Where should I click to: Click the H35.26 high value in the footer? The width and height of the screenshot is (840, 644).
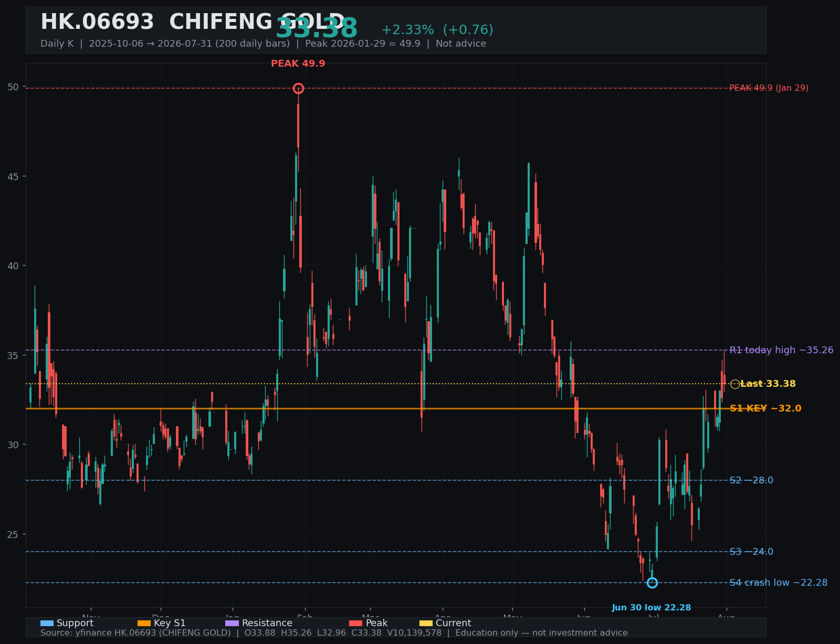[298, 633]
